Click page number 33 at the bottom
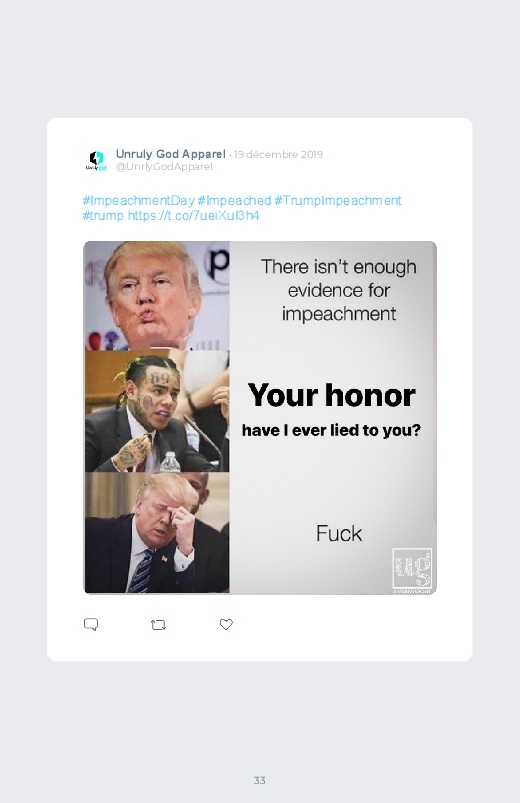The image size is (520, 803). tap(260, 780)
